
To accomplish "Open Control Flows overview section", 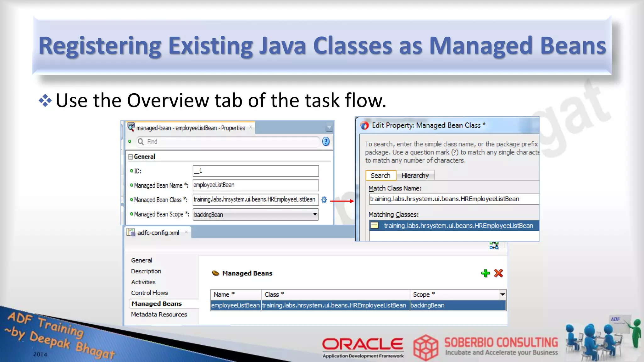I will point(149,293).
